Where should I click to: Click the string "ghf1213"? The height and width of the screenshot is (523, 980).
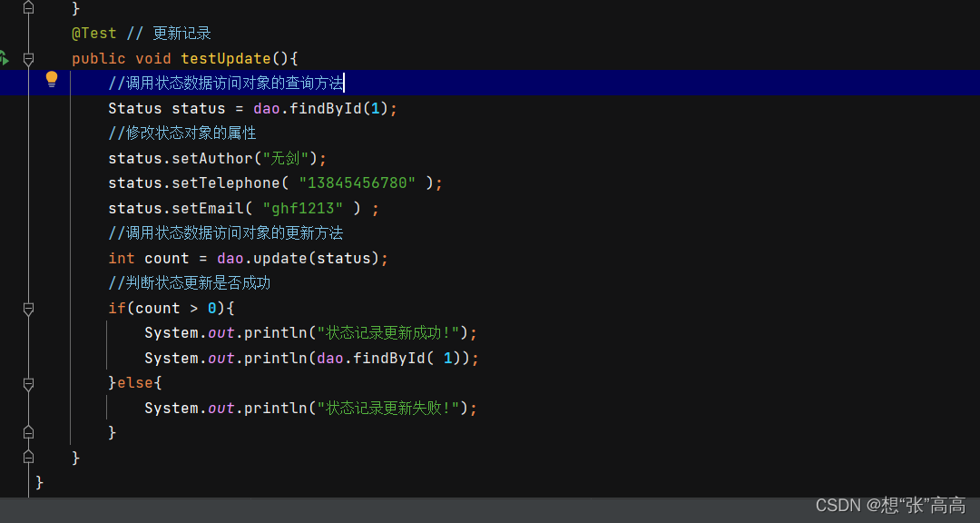(302, 208)
